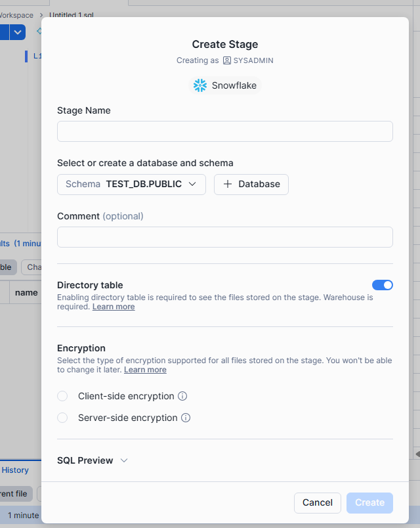
Task: Open the Client-side encryption info tooltip icon
Action: pos(181,396)
